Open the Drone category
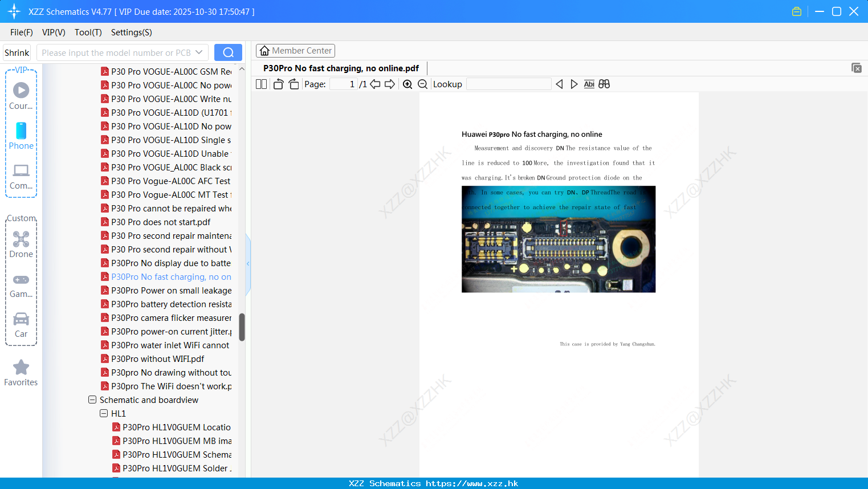868x489 pixels. 21,244
